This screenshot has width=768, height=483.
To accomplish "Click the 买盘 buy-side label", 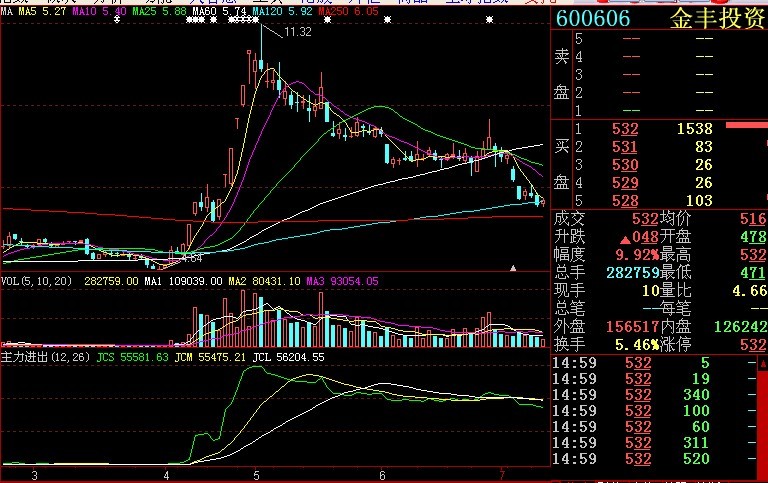I will click(561, 165).
